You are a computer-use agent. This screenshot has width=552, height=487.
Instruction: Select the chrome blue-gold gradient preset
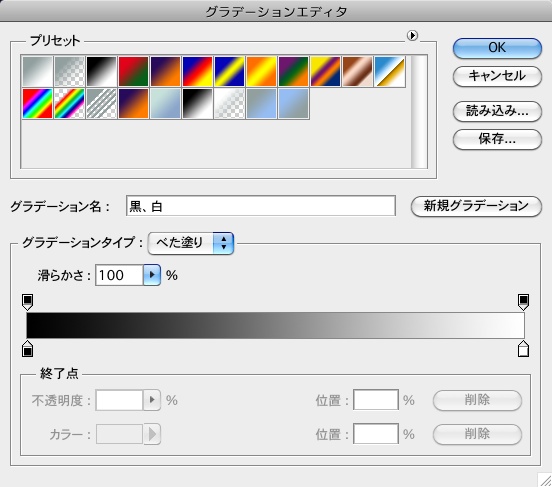(389, 71)
